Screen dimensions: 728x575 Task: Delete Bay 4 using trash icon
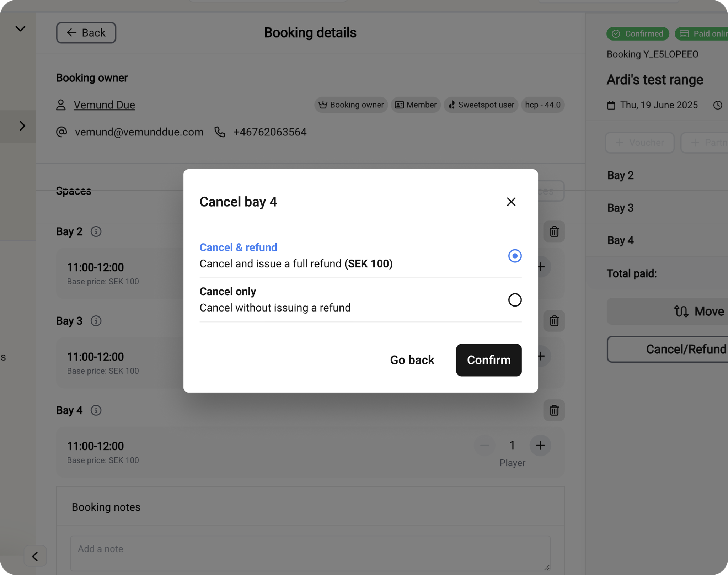pyautogui.click(x=554, y=410)
